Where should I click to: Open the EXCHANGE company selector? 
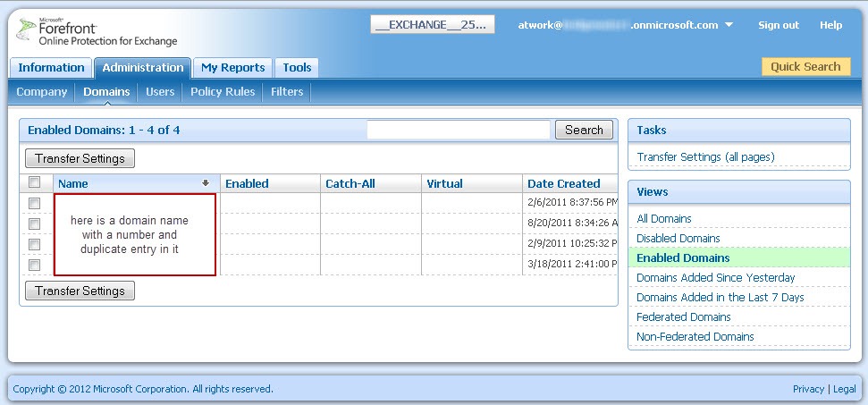point(433,25)
